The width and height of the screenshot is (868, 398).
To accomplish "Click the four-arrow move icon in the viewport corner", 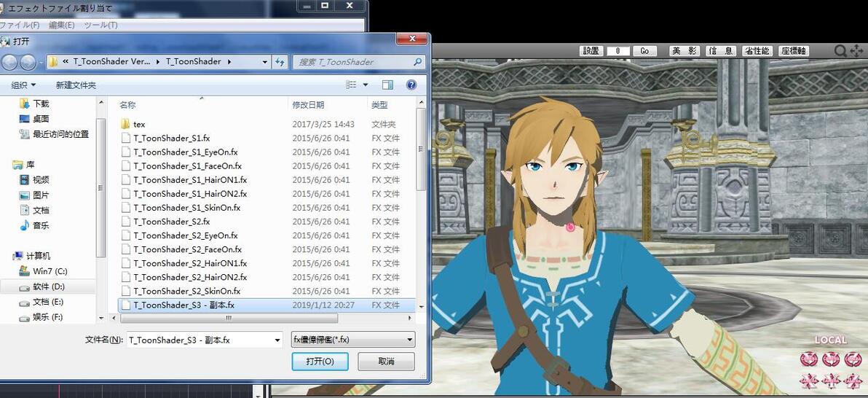I will pyautogui.click(x=856, y=51).
